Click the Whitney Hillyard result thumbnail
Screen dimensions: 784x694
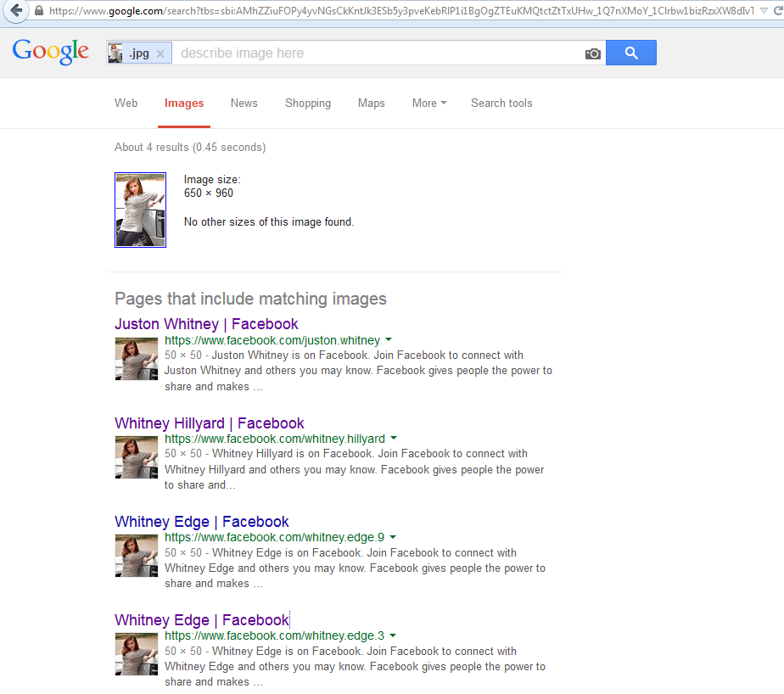pos(137,457)
